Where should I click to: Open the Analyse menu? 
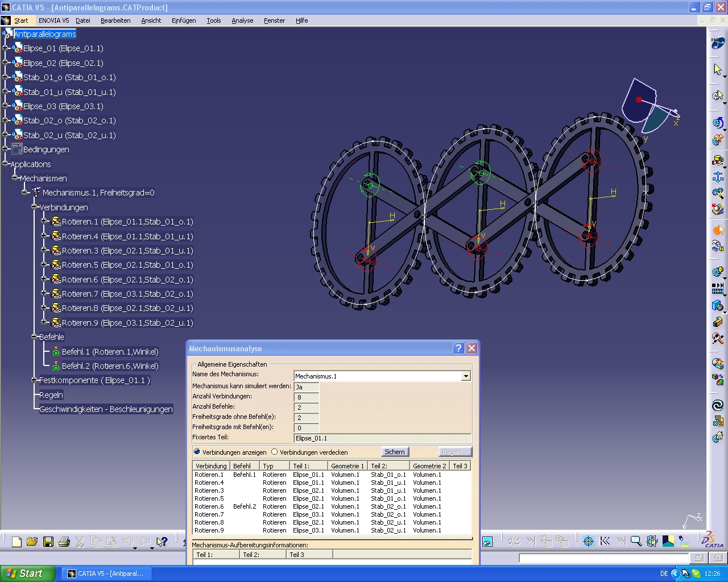click(242, 20)
